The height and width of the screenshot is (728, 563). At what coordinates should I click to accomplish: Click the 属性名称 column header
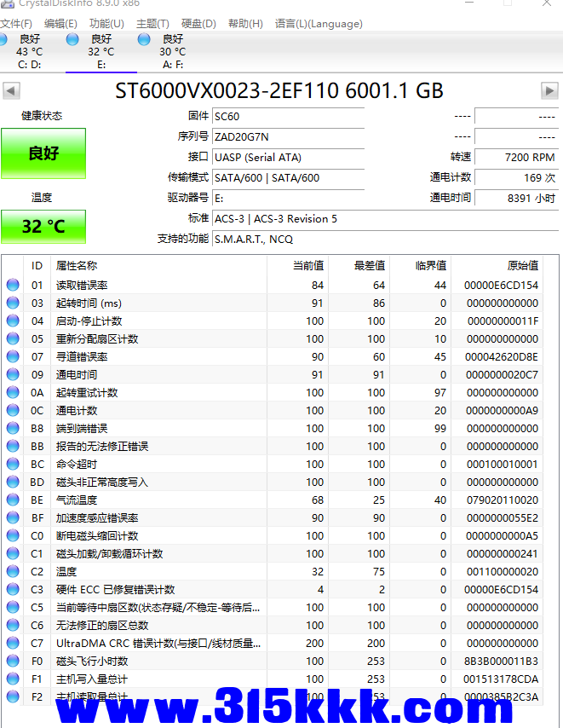click(x=77, y=266)
